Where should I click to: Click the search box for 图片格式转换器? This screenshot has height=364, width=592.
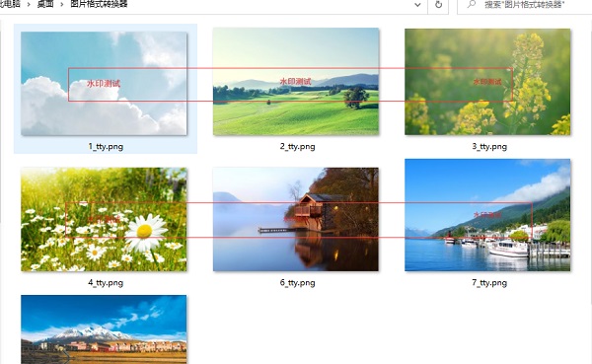(525, 5)
